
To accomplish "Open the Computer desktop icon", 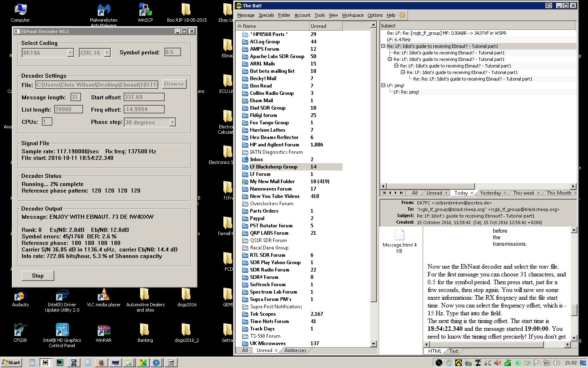I will [x=20, y=12].
